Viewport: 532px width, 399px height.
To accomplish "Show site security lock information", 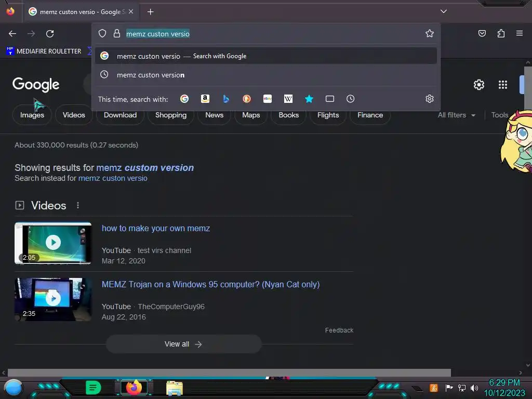I will click(117, 33).
